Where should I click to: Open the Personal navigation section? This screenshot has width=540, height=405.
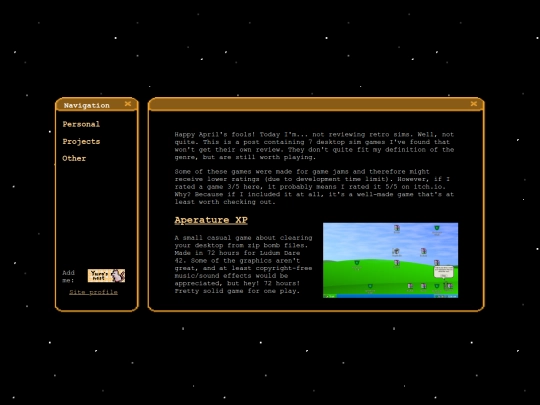81,124
